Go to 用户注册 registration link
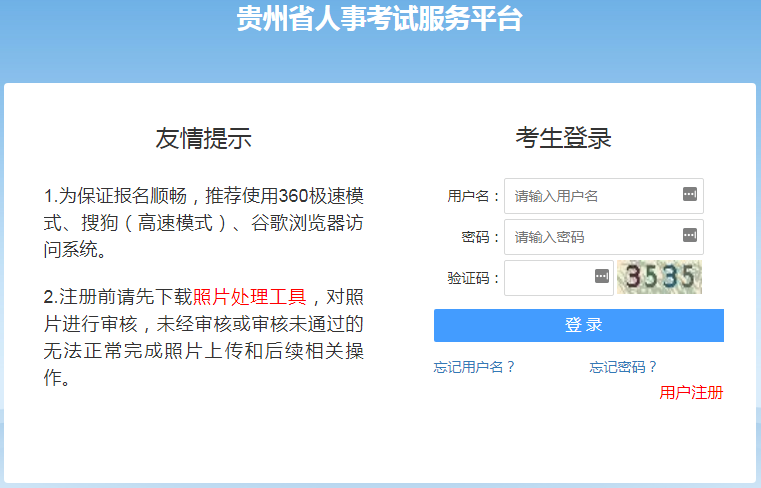This screenshot has width=761, height=488. [691, 392]
